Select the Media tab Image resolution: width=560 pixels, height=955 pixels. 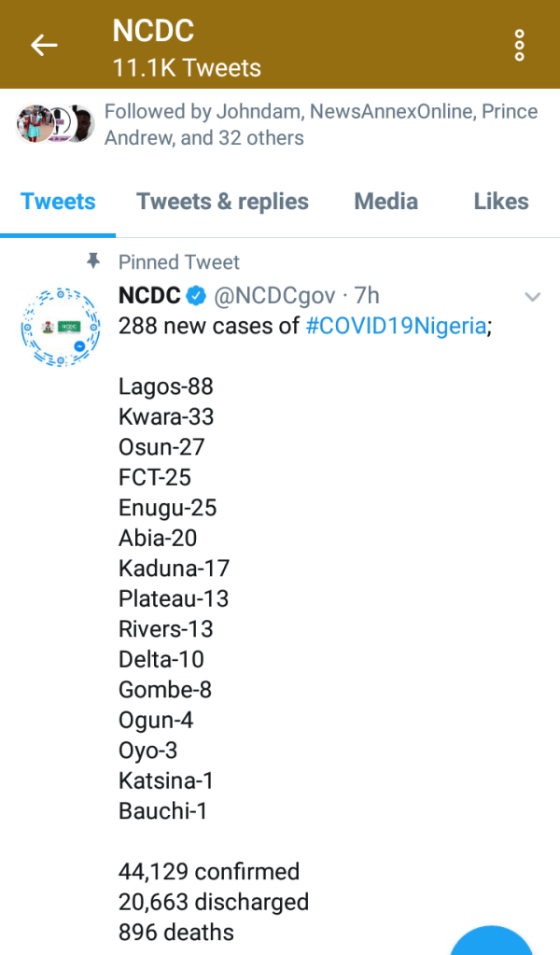(x=385, y=202)
